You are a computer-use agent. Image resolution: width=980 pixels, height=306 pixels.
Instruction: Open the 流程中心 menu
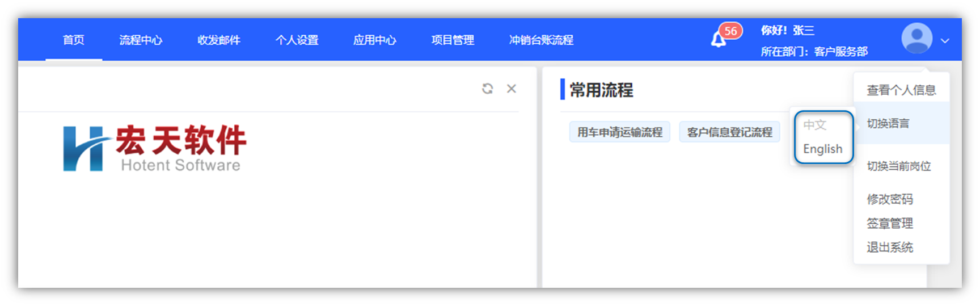coord(141,40)
